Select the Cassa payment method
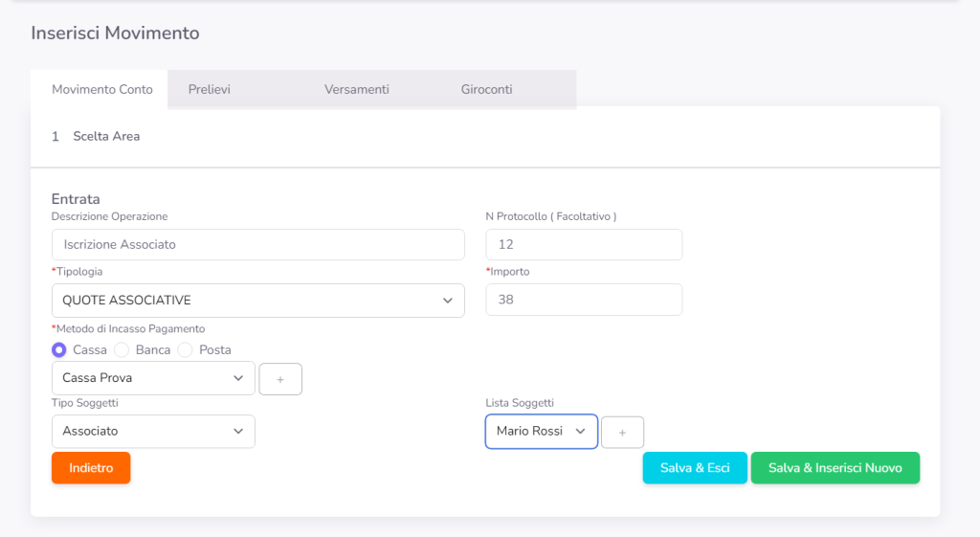980x537 pixels. pos(59,350)
